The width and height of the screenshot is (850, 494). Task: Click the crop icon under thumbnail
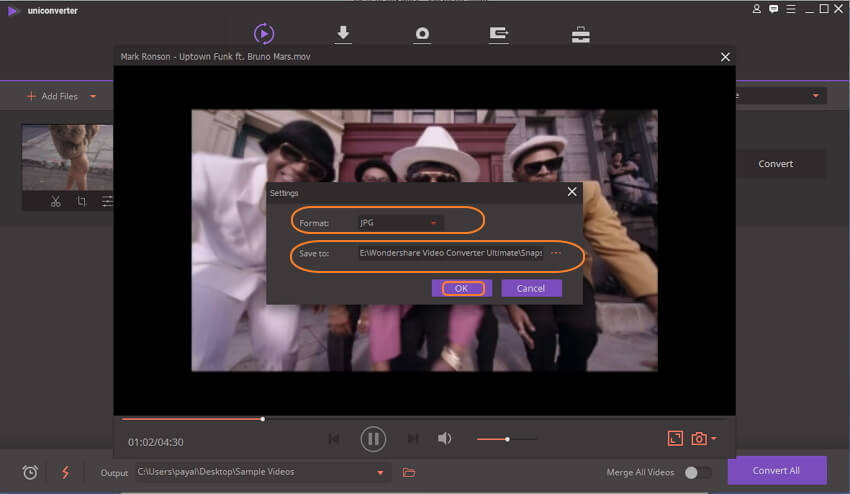(x=81, y=201)
